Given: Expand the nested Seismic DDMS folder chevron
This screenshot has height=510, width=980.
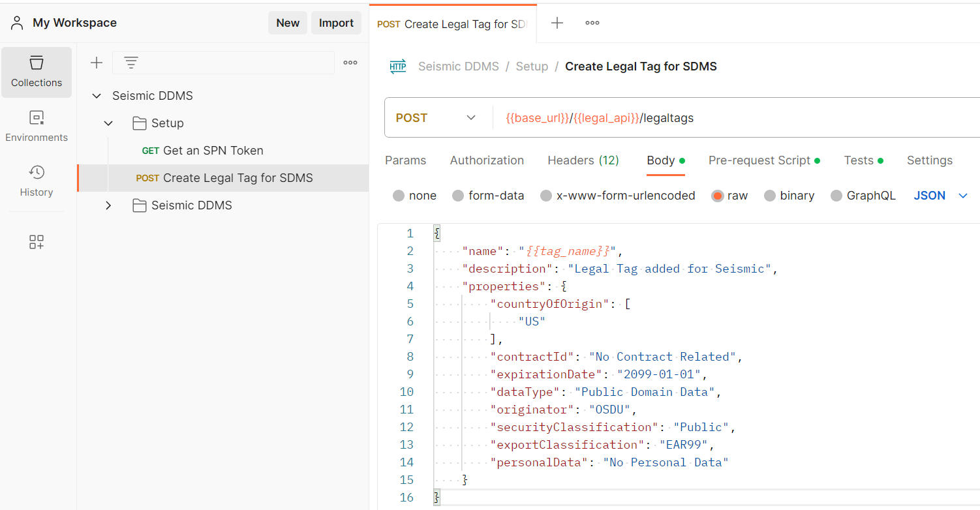Looking at the screenshot, I should pyautogui.click(x=108, y=205).
